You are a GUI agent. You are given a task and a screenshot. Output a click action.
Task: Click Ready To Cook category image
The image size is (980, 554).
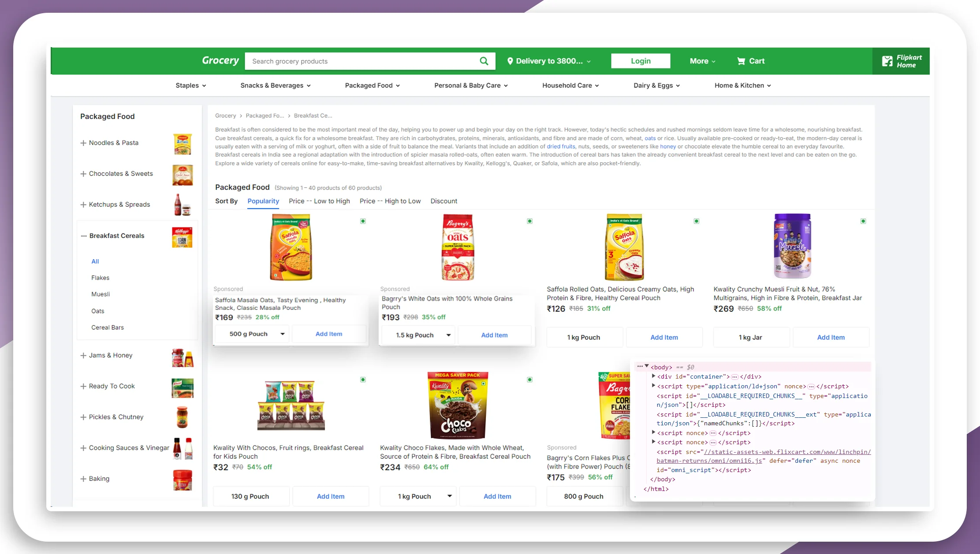tap(183, 388)
